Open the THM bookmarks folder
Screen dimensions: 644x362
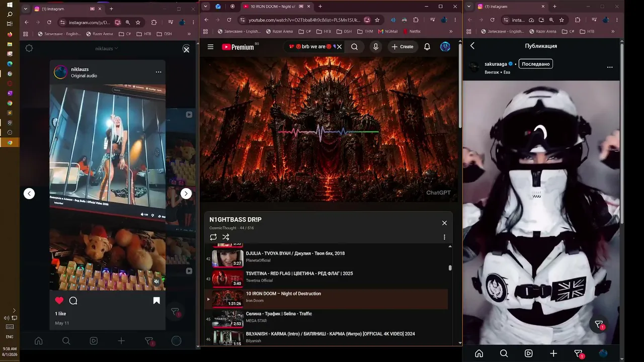pos(365,31)
